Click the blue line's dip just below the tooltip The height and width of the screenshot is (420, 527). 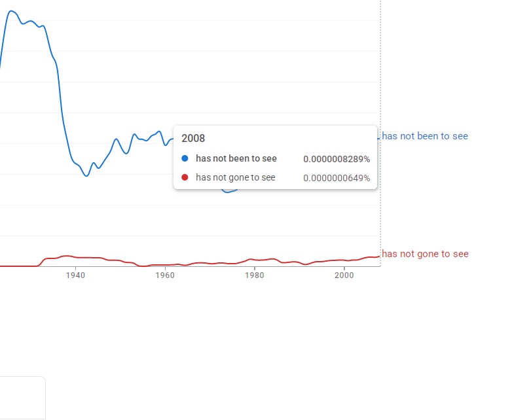click(x=227, y=192)
